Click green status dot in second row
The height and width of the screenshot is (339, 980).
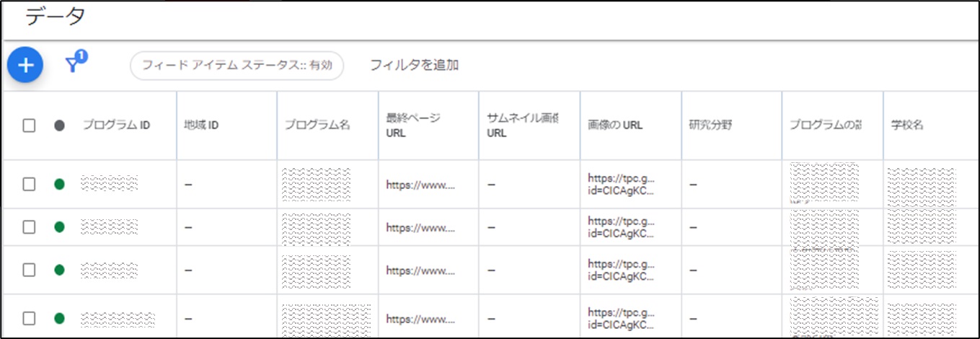(x=59, y=227)
